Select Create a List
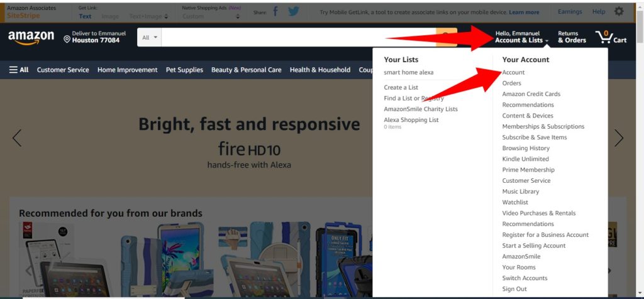Image resolution: width=644 pixels, height=299 pixels. click(x=401, y=87)
